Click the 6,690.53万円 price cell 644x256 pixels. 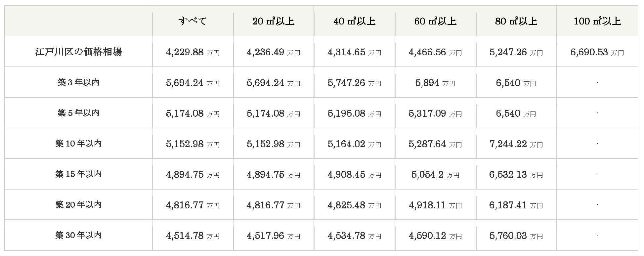click(597, 52)
